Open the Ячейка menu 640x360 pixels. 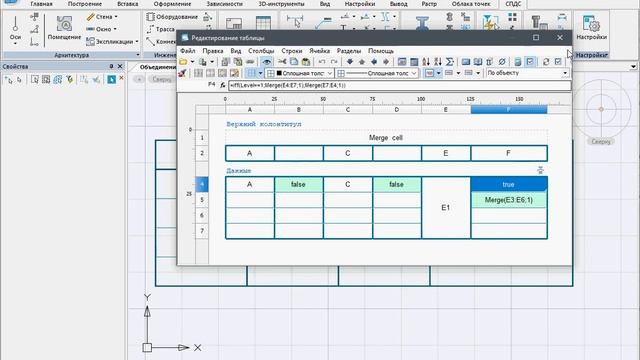coord(320,51)
